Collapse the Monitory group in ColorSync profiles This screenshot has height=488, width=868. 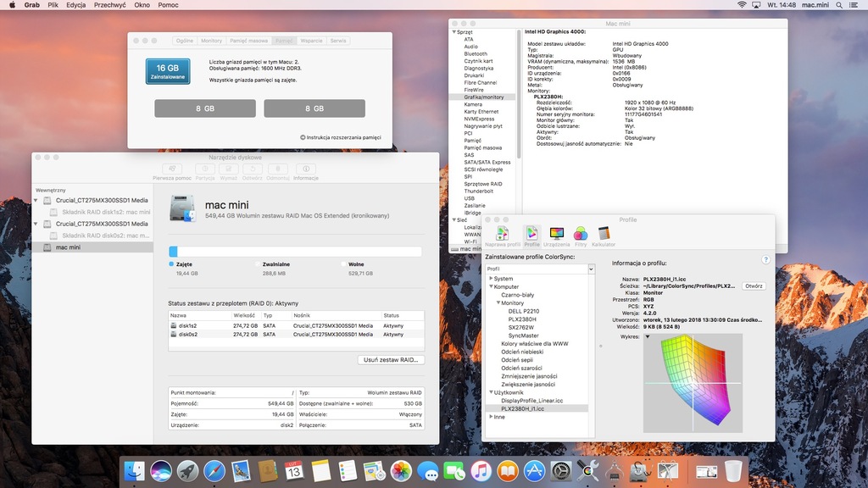coord(498,302)
